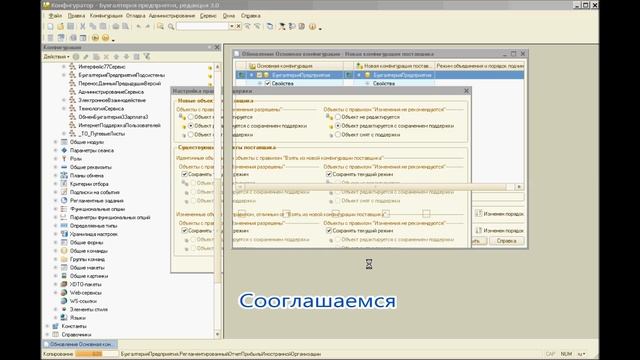This screenshot has width=640, height=360.
Task: Open the Окна menu
Action: (x=229, y=16)
